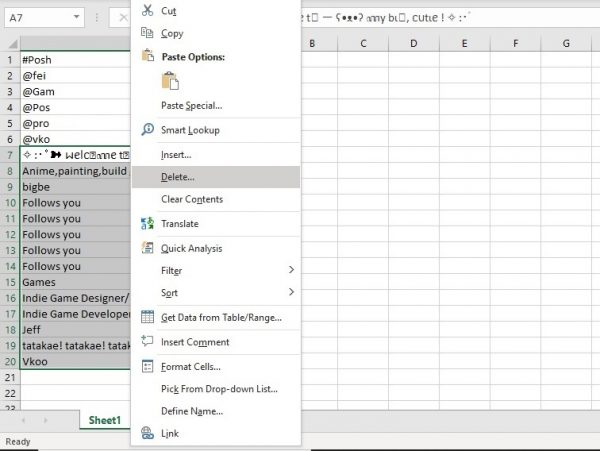Click the Insert Comment icon
Image resolution: width=600 pixels, height=451 pixels.
[148, 342]
